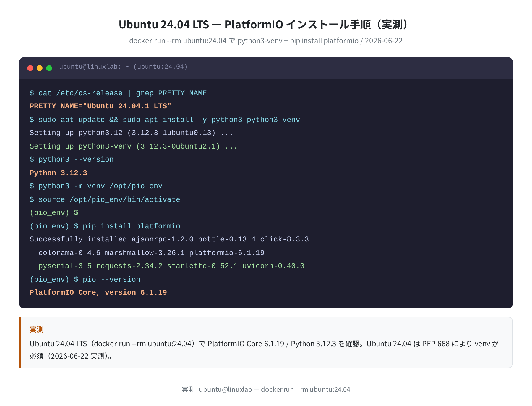
Task: Select the 'pyserial-3.5 requests-2.34.2' output line
Action: tap(171, 266)
